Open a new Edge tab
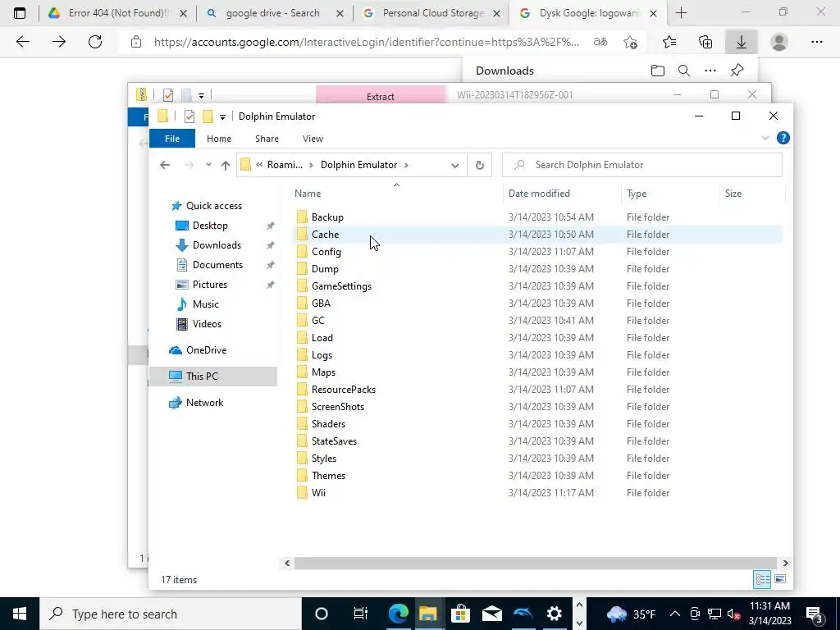This screenshot has height=630, width=840. 681,13
